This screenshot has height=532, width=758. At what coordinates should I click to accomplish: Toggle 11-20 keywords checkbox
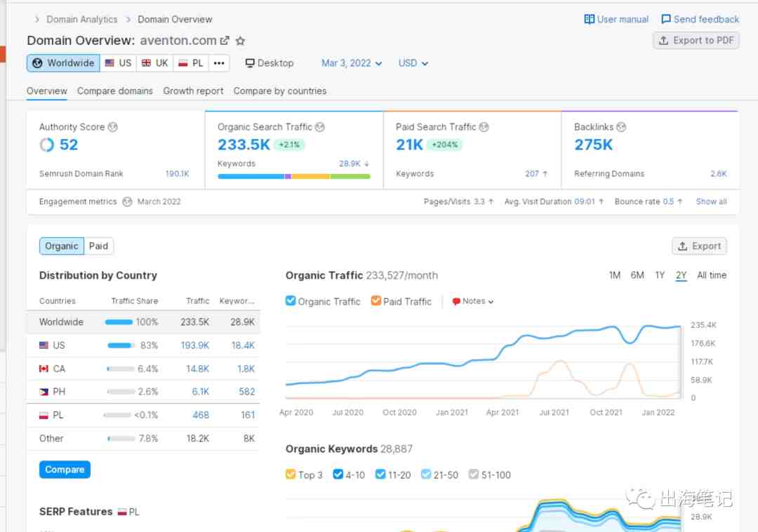point(380,474)
